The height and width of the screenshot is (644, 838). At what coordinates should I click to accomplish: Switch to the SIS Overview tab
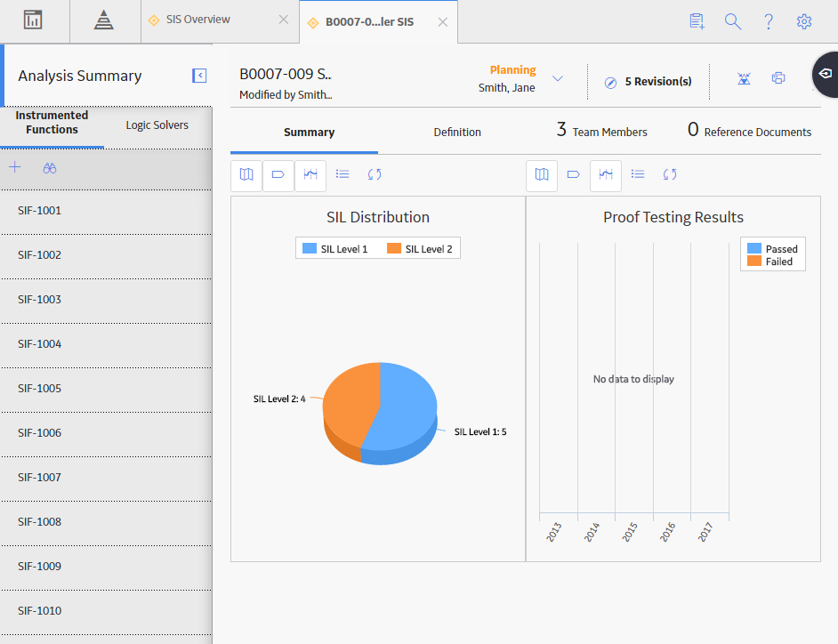(197, 20)
